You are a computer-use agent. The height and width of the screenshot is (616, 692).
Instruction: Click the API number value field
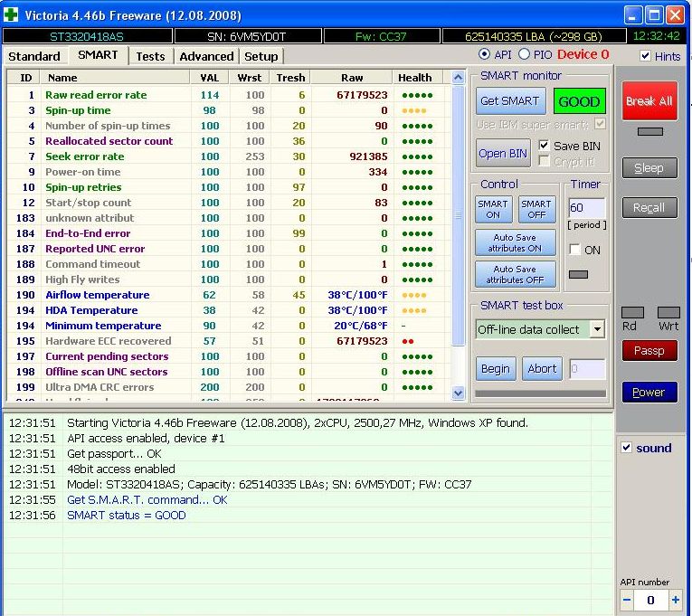[651, 600]
